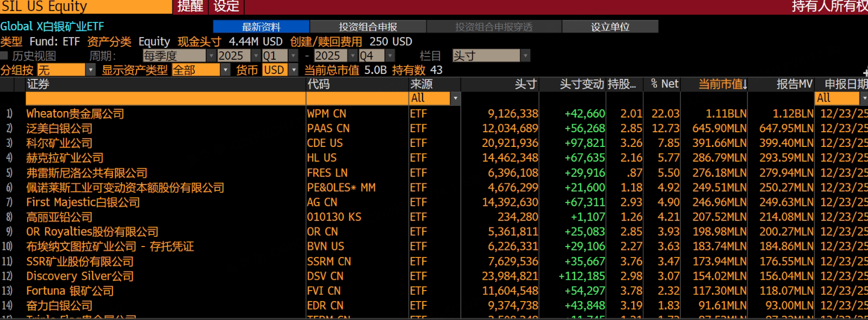Click the BVN US ticker code
Image resolution: width=868 pixels, height=320 pixels.
click(x=325, y=247)
